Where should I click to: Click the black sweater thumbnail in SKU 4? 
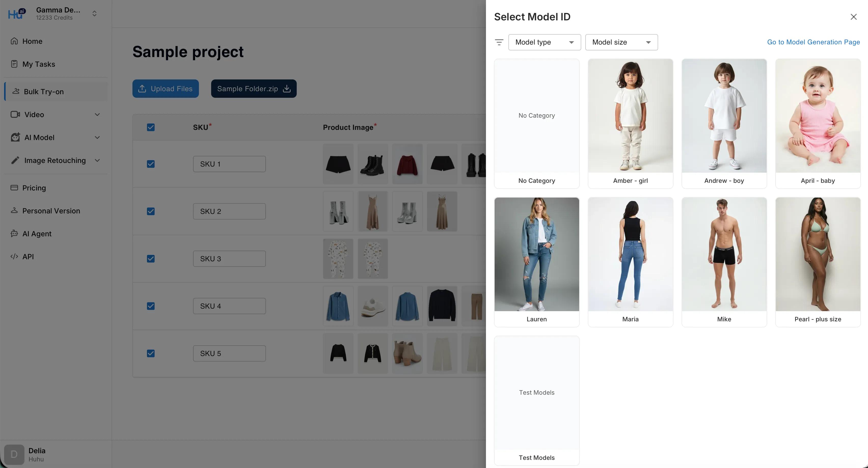coord(442,306)
